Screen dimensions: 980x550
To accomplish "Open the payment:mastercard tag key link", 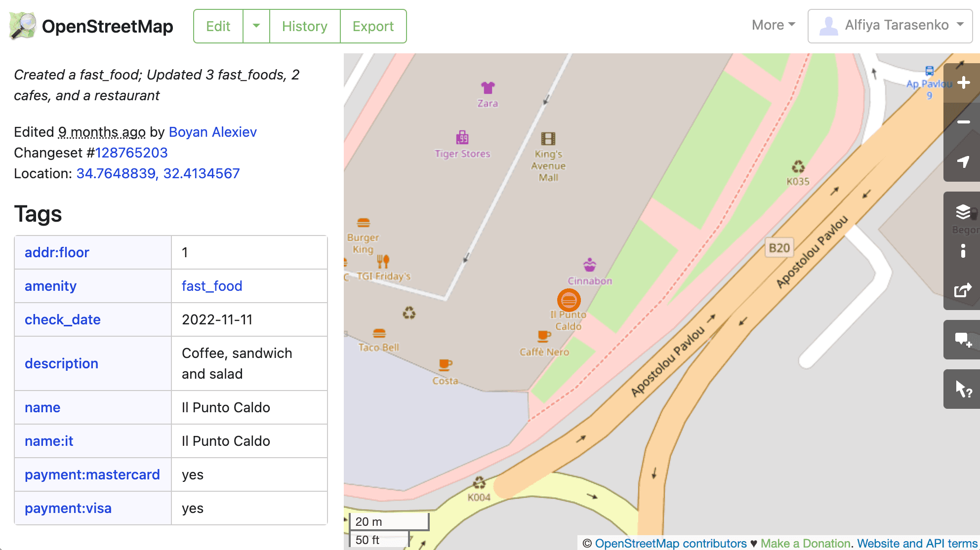I will coord(92,474).
